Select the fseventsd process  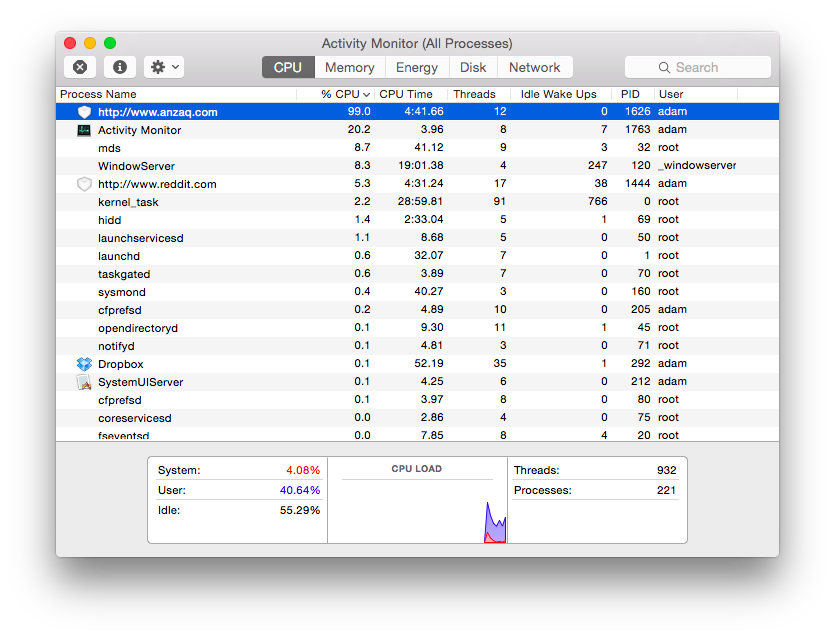[124, 436]
